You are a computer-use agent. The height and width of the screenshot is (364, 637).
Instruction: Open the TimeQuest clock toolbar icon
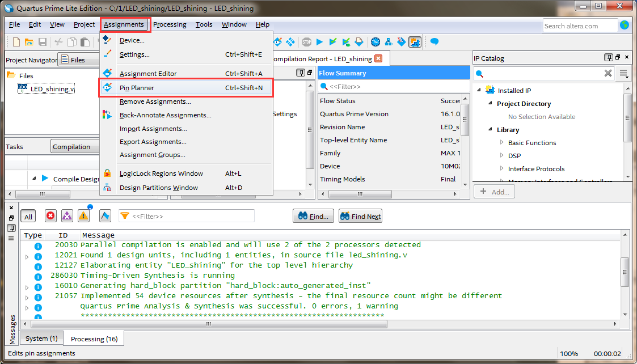pos(376,42)
